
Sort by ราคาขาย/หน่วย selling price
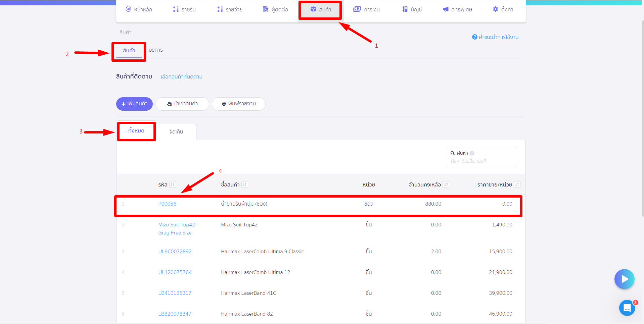coord(517,184)
